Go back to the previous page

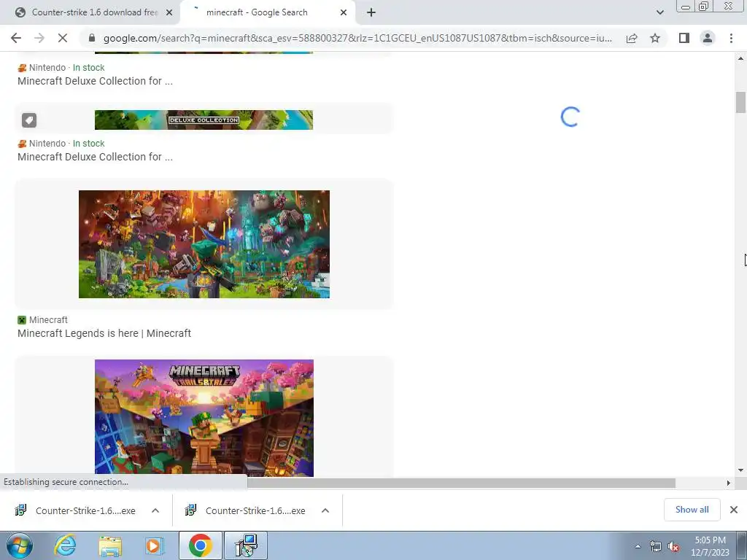coord(16,38)
